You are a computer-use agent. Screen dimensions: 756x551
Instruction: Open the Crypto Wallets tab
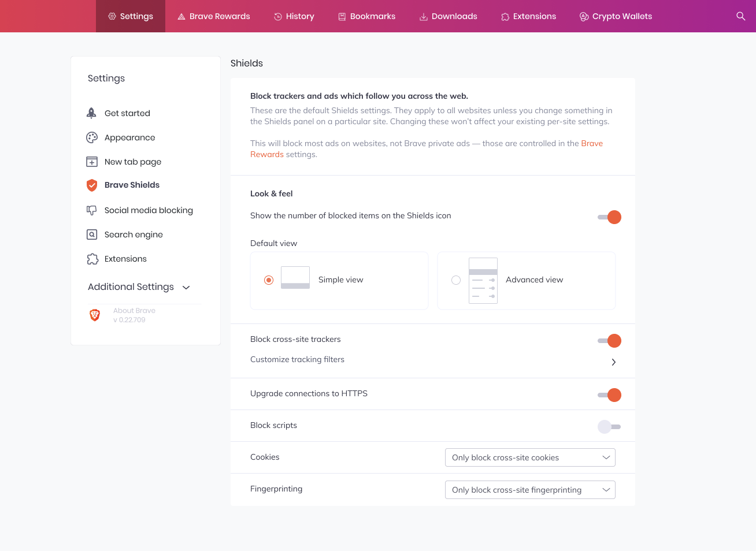point(616,16)
